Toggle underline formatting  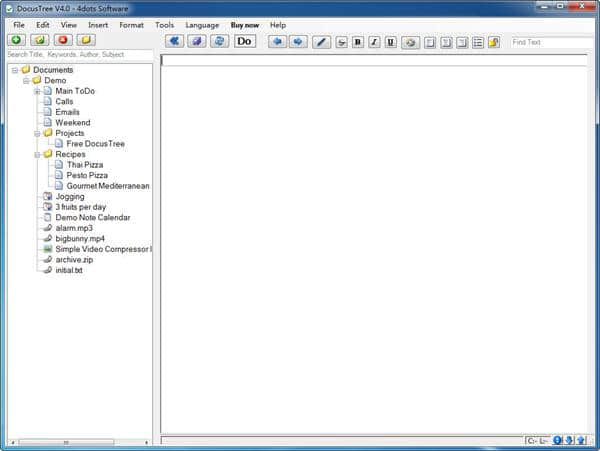390,42
